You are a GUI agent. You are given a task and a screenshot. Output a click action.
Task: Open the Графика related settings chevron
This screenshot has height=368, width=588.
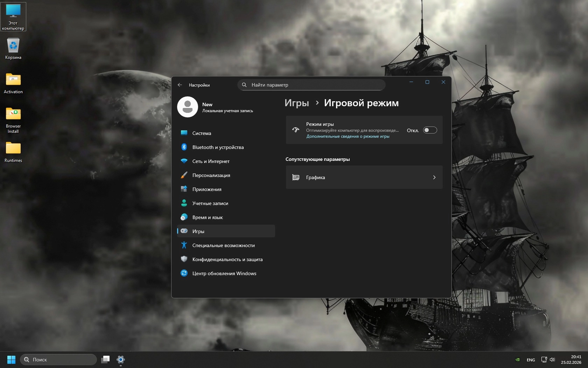tap(434, 177)
